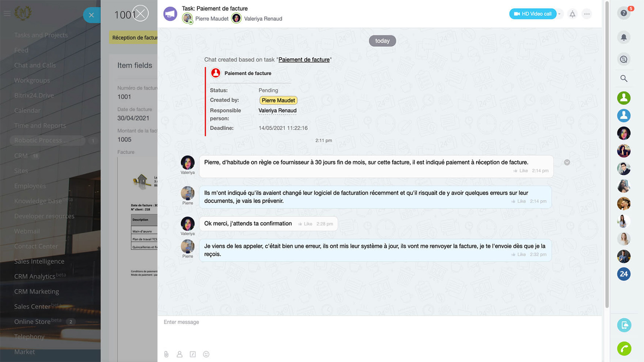Screen dimensions: 644x362
Task: Expand the HD Video call dropdown arrow
Action: pyautogui.click(x=559, y=14)
